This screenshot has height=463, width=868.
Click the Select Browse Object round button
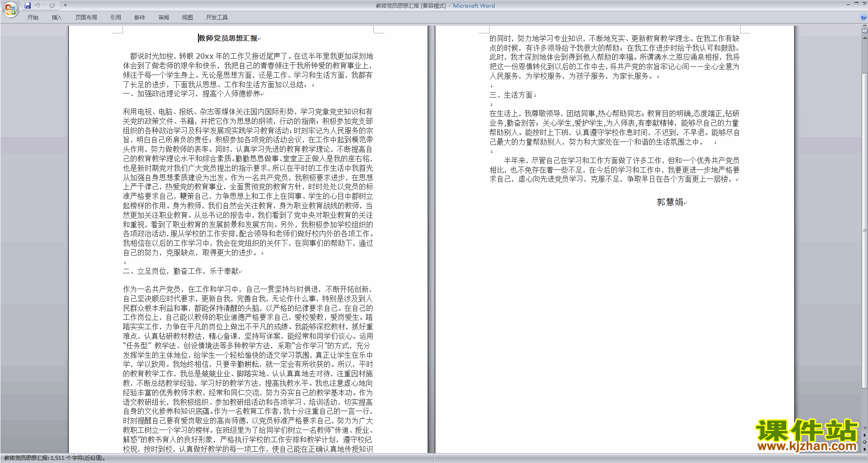pyautogui.click(x=865, y=442)
